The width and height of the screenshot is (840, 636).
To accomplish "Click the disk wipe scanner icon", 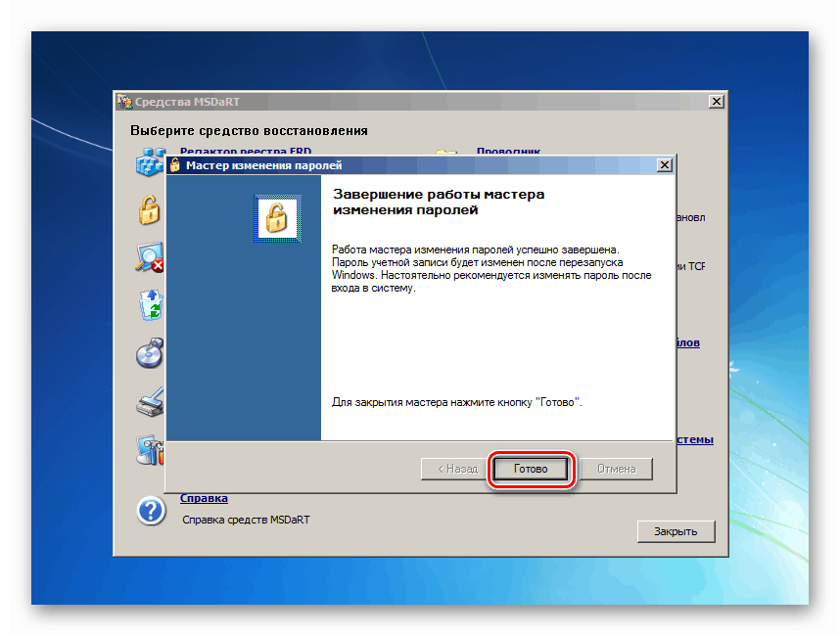I will (150, 401).
